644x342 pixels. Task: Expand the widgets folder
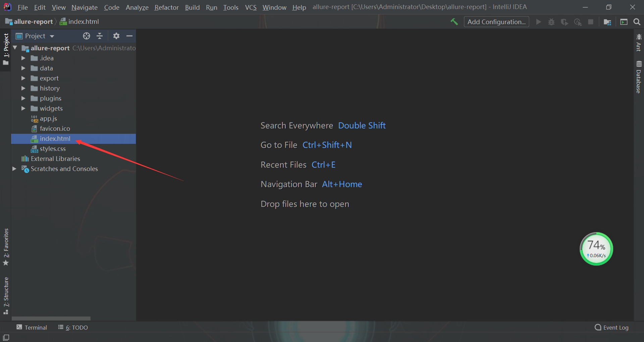point(23,108)
